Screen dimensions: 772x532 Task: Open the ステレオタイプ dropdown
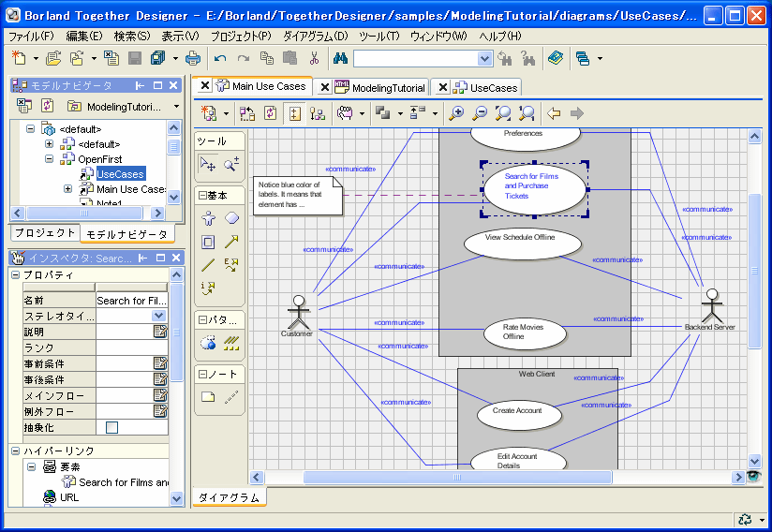(159, 316)
